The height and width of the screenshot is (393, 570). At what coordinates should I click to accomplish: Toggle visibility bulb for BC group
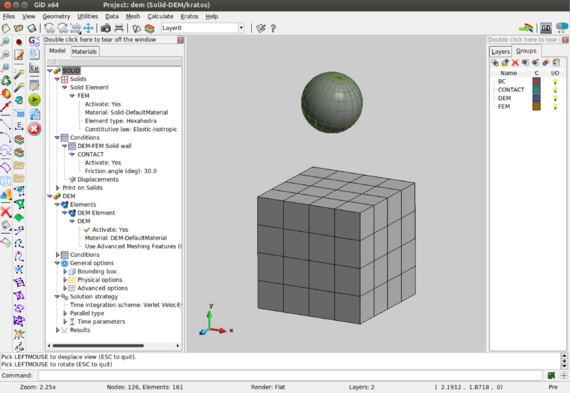tap(555, 81)
